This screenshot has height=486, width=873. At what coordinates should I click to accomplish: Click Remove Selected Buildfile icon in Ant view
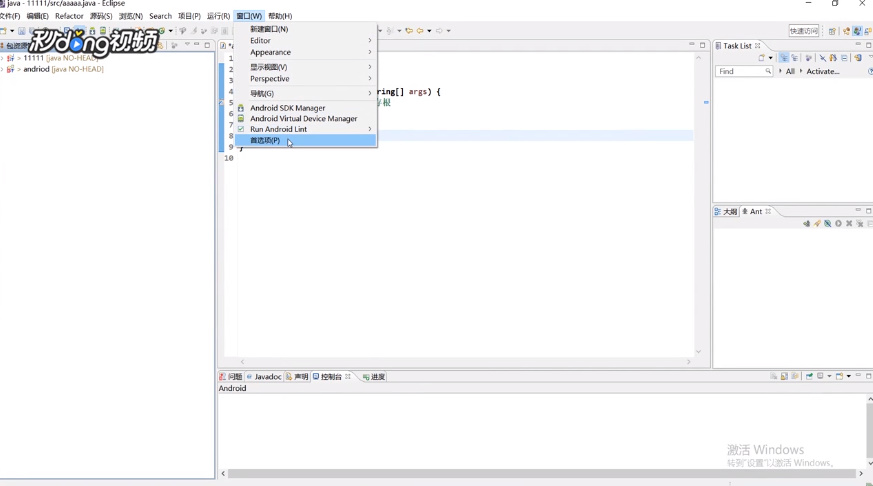point(849,223)
